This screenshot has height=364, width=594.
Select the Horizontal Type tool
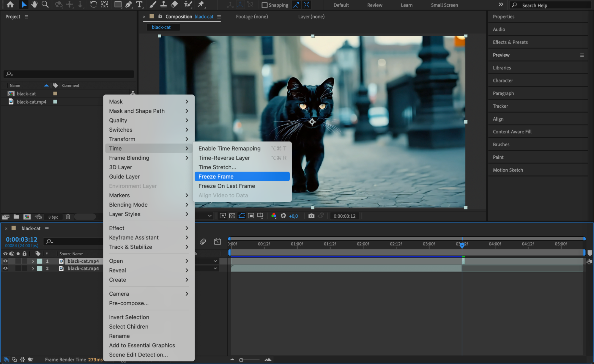point(139,4)
